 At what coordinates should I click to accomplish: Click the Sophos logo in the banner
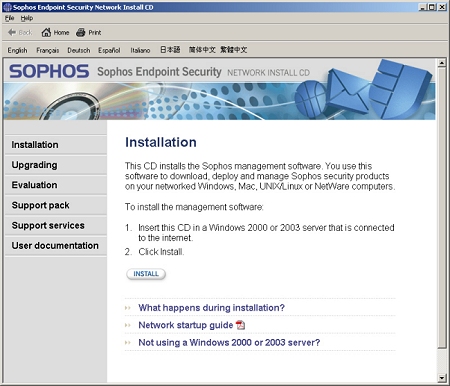pyautogui.click(x=49, y=71)
